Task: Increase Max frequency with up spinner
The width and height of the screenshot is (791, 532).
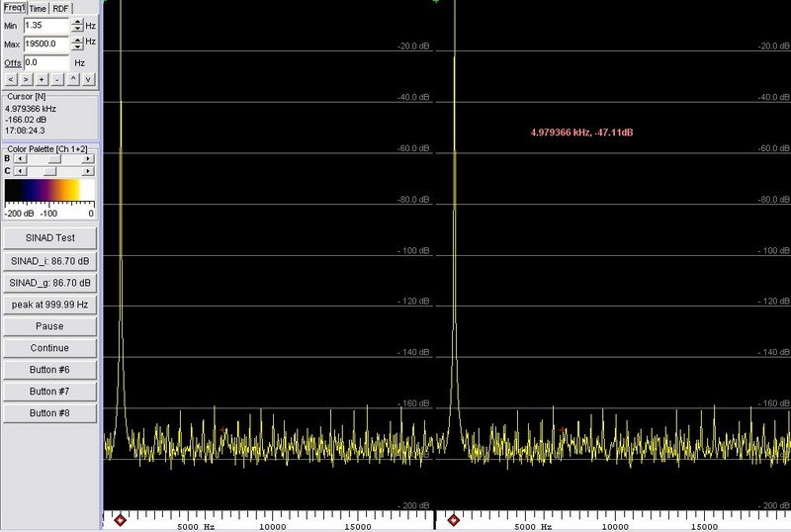Action: click(x=77, y=40)
